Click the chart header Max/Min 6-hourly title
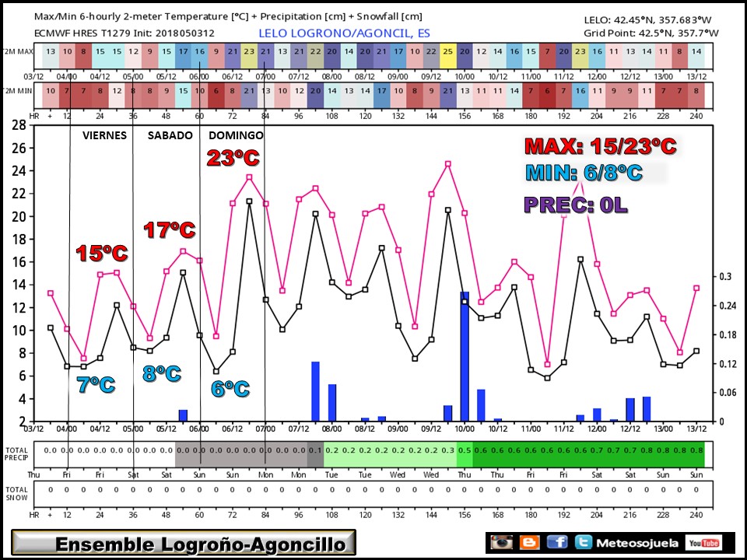 click(228, 16)
